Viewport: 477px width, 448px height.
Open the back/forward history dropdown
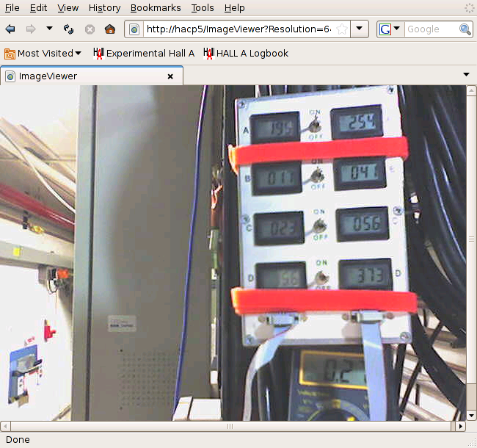pos(49,29)
